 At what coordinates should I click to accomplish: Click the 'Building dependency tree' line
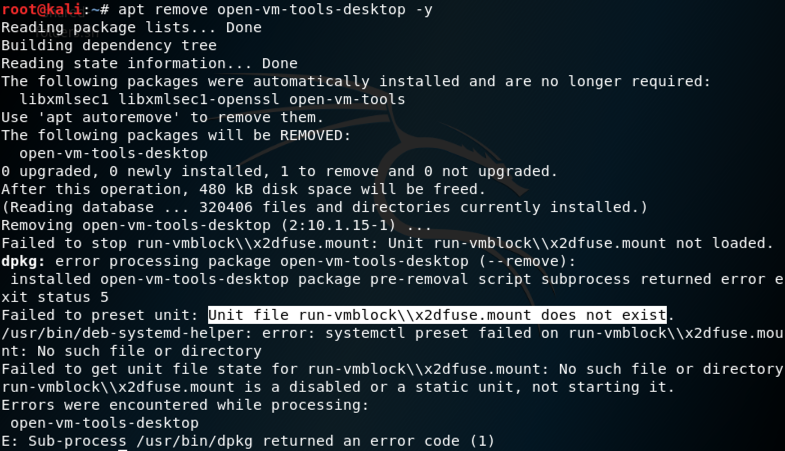click(108, 45)
